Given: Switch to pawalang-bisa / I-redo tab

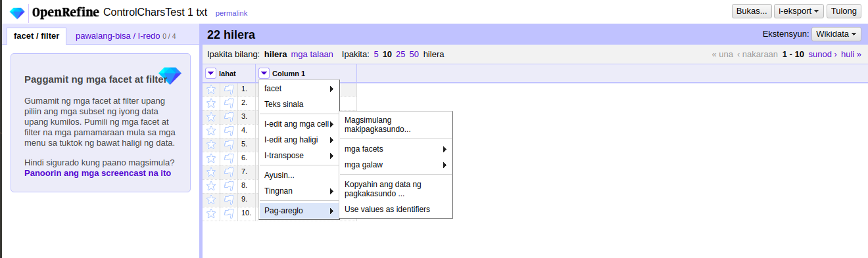Looking at the screenshot, I should click(126, 36).
